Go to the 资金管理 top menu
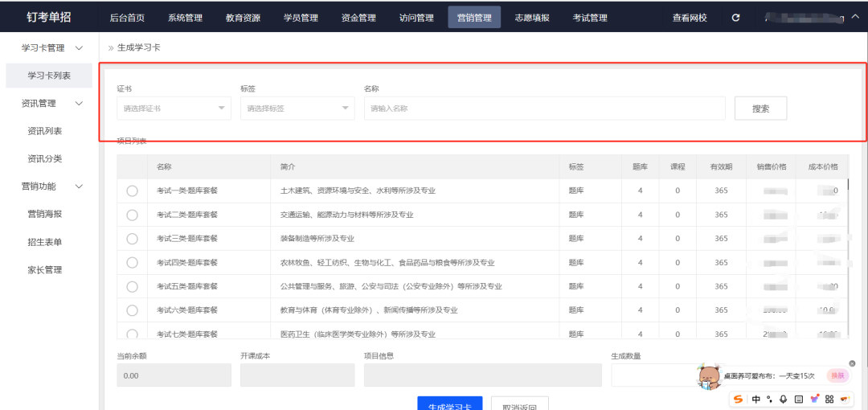 [x=358, y=18]
